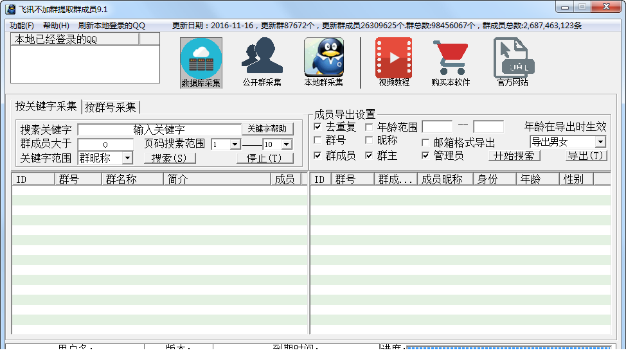Open the 视频教程 video tutorial icon

pyautogui.click(x=393, y=63)
